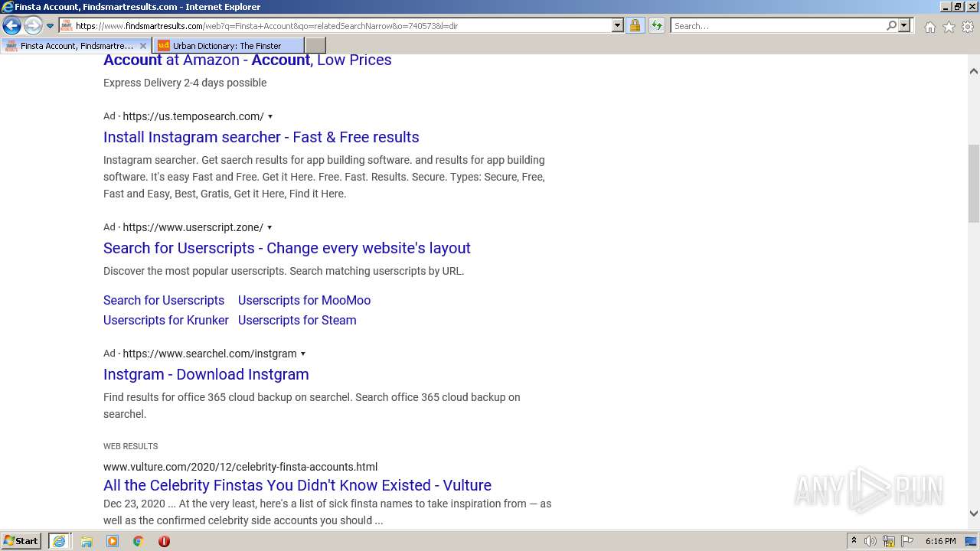Image resolution: width=980 pixels, height=551 pixels.
Task: Refresh the page with the green arrows icon
Action: pos(656,25)
